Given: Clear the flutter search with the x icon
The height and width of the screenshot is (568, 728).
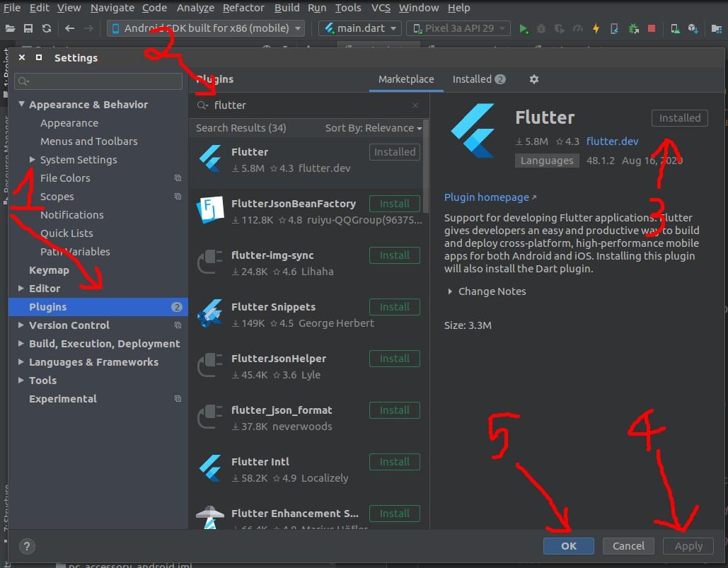Looking at the screenshot, I should click(x=415, y=105).
